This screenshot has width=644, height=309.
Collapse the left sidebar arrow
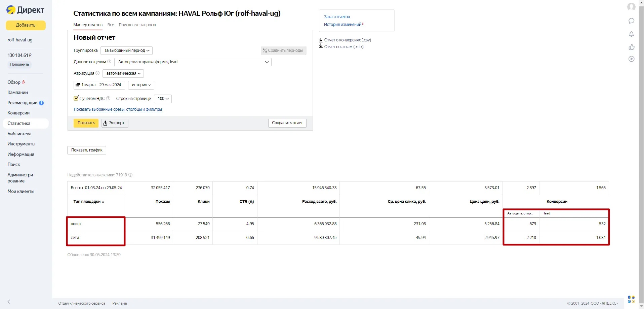[x=9, y=302]
